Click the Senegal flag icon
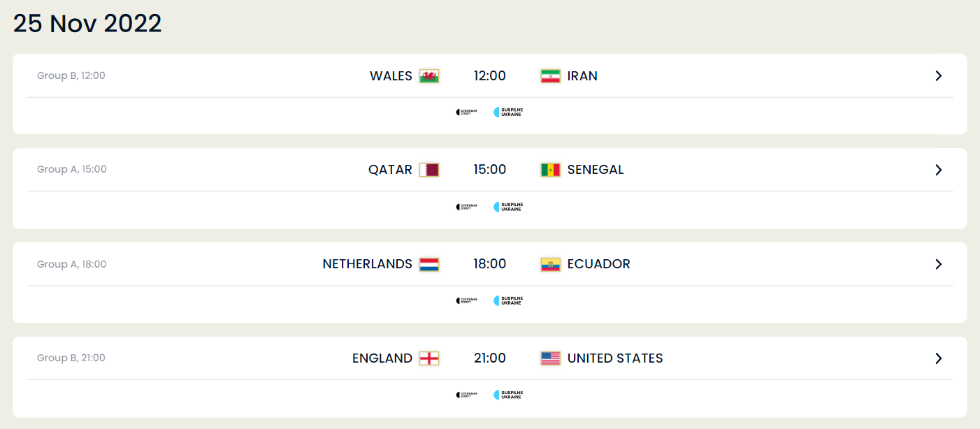Screen dimensions: 980x429 [x=550, y=170]
